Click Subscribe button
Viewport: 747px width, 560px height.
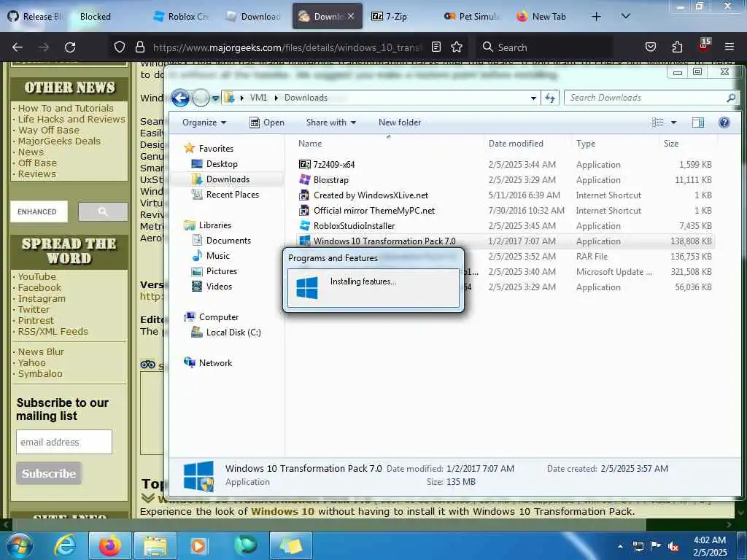tap(49, 473)
